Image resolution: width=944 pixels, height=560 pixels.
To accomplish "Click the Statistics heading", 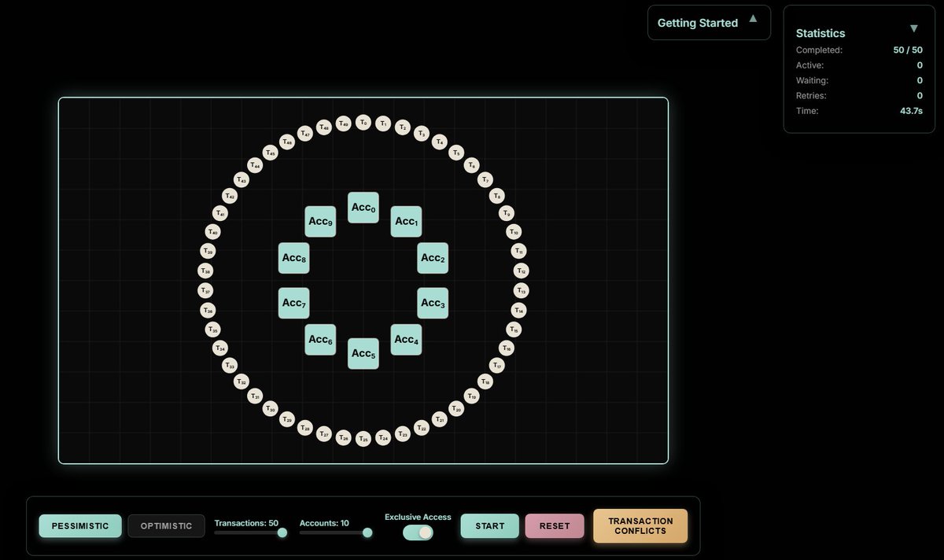I will point(820,33).
